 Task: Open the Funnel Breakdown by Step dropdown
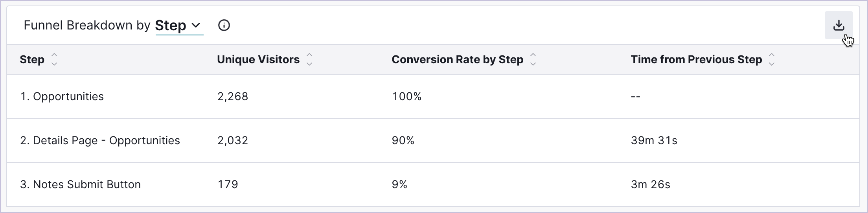tap(179, 26)
